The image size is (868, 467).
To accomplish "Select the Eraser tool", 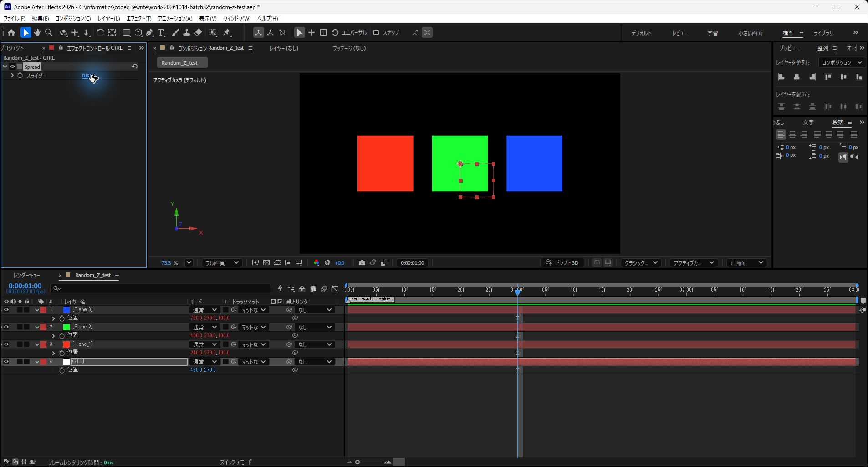I will tap(198, 32).
